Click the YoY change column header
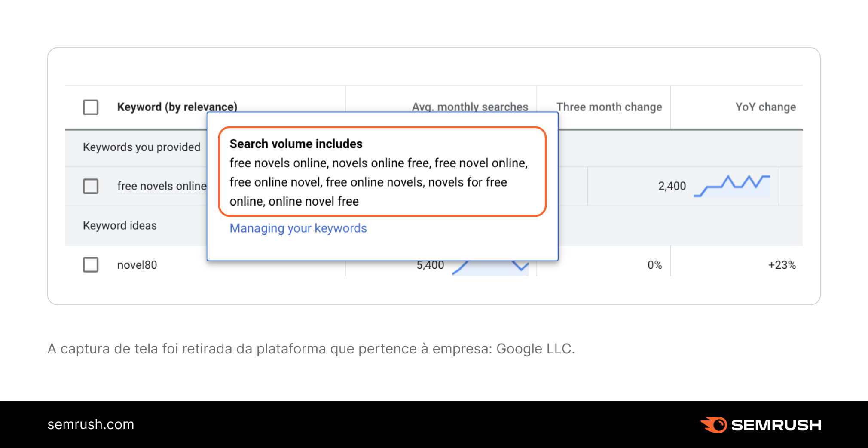 [765, 107]
